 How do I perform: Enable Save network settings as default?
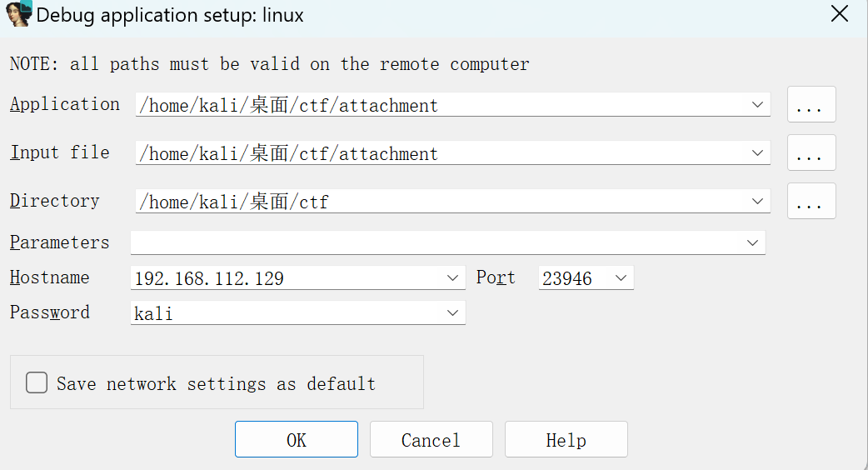coord(37,383)
